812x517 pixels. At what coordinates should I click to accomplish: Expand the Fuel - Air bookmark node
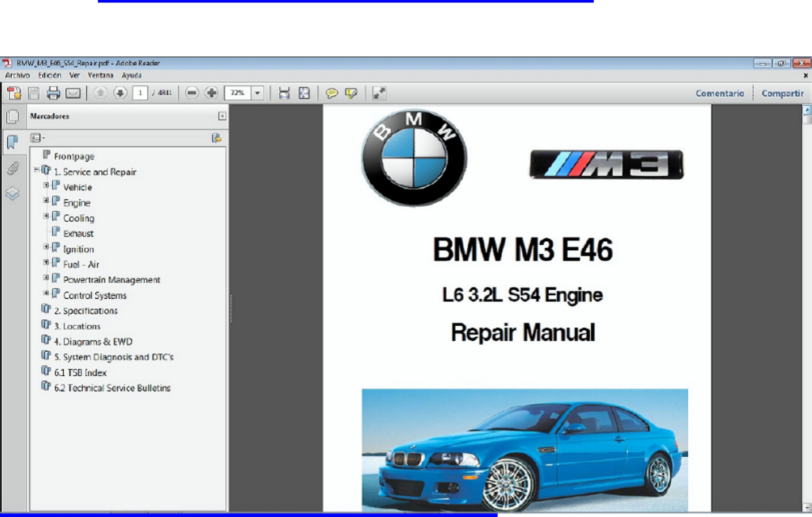click(46, 263)
